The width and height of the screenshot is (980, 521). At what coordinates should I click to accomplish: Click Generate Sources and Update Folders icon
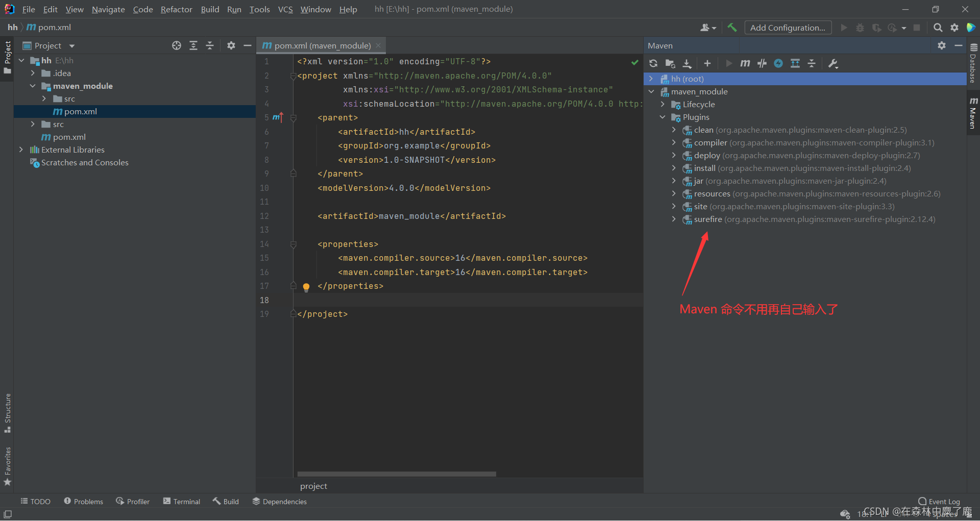pos(670,63)
